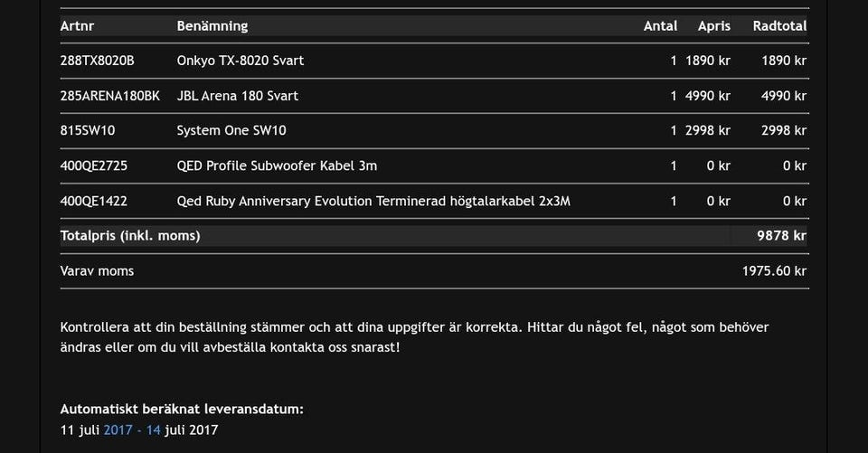Viewport: 868px width, 453px height.
Task: Select article number 288TX8020B
Action: coord(97,61)
